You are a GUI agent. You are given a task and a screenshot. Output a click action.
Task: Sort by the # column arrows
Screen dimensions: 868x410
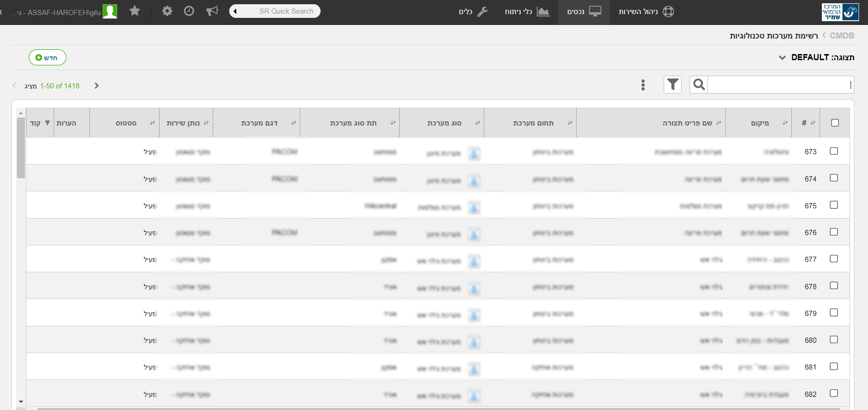813,123
